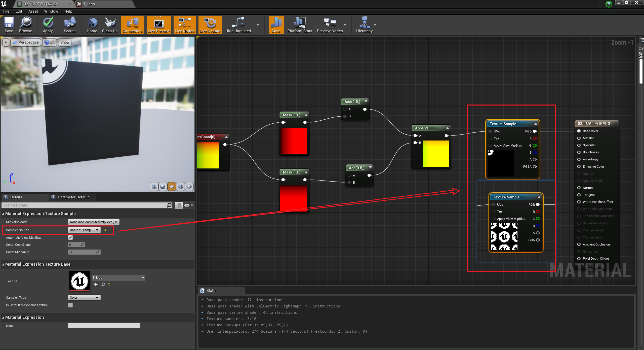Toggle the Connectors icon
The width and height of the screenshot is (644, 350).
132,24
